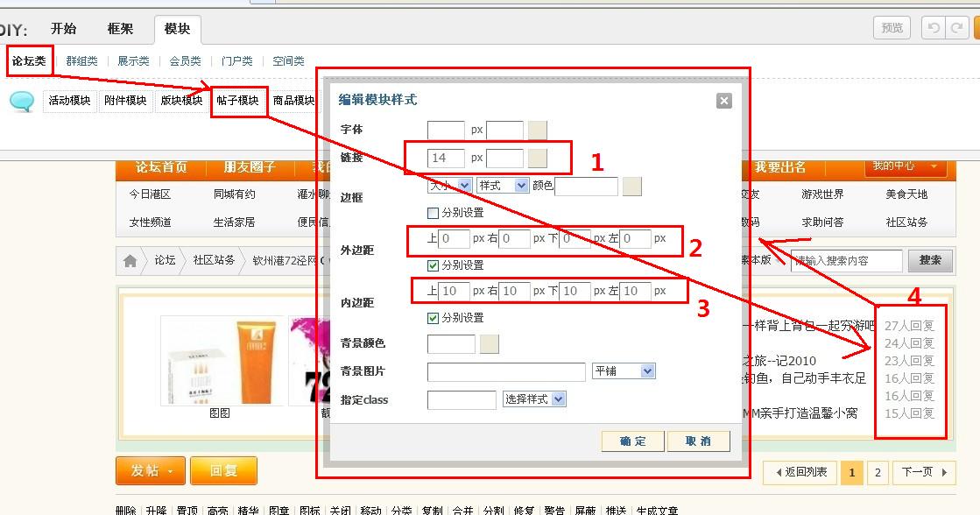This screenshot has width=980, height=515.
Task: Choose the 群组类 module category
Action: (x=81, y=61)
